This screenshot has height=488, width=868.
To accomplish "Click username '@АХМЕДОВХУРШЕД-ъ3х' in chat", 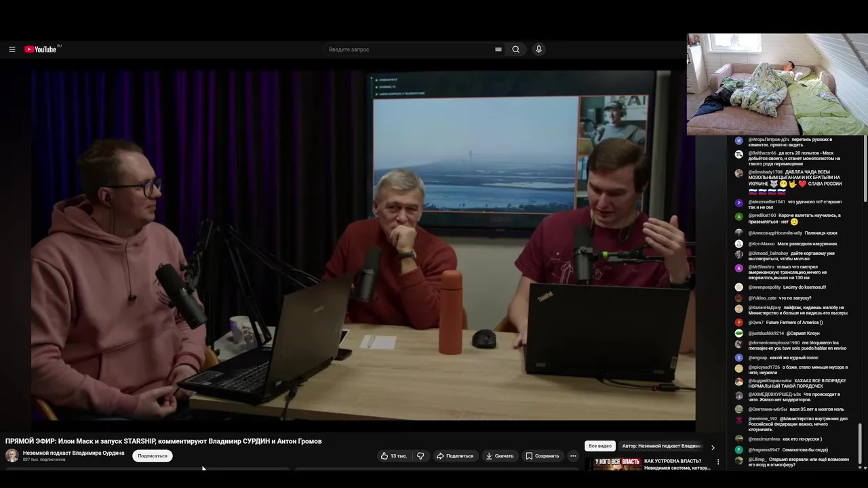I will click(775, 394).
